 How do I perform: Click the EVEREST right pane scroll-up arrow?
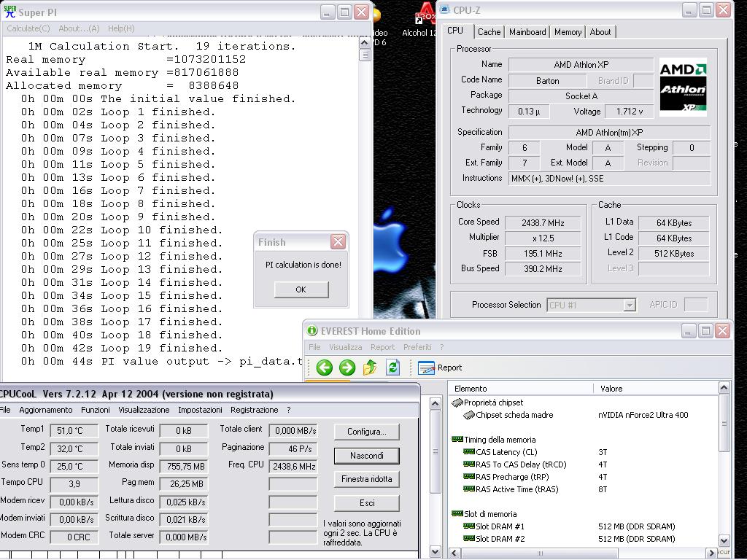(x=724, y=388)
